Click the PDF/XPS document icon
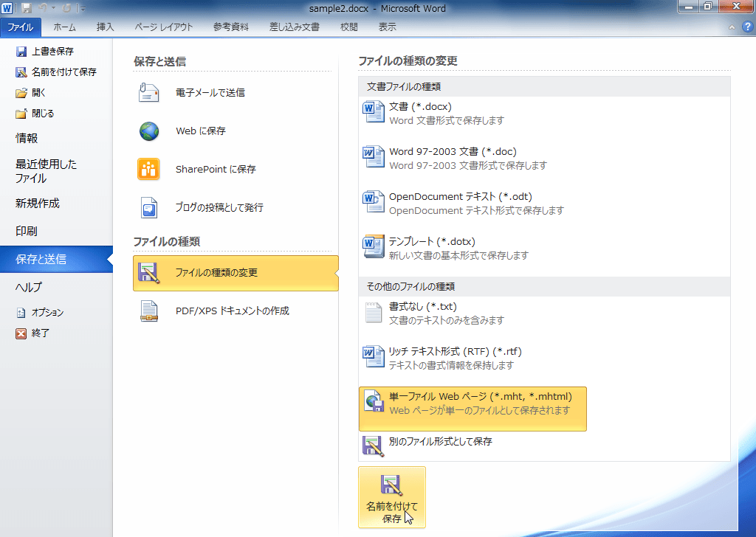 pos(149,311)
